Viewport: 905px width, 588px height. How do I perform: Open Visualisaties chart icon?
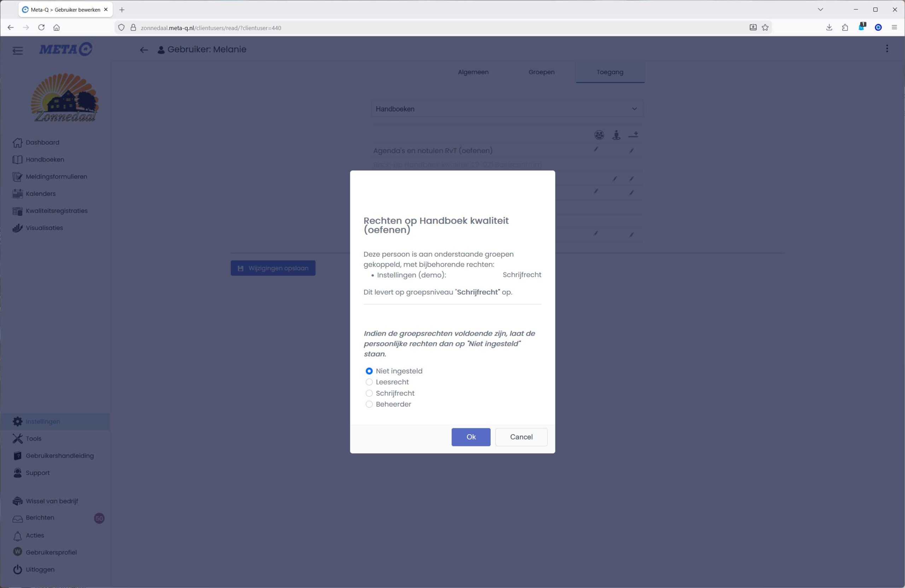17,228
